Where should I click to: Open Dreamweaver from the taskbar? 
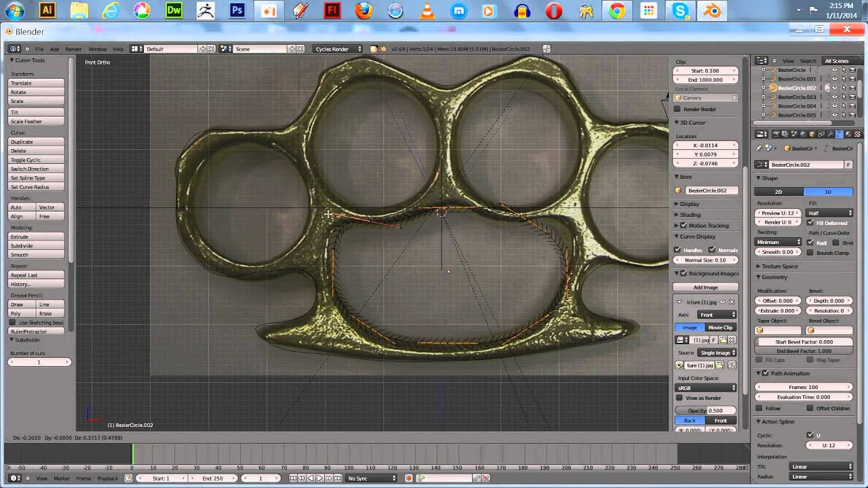[x=174, y=11]
